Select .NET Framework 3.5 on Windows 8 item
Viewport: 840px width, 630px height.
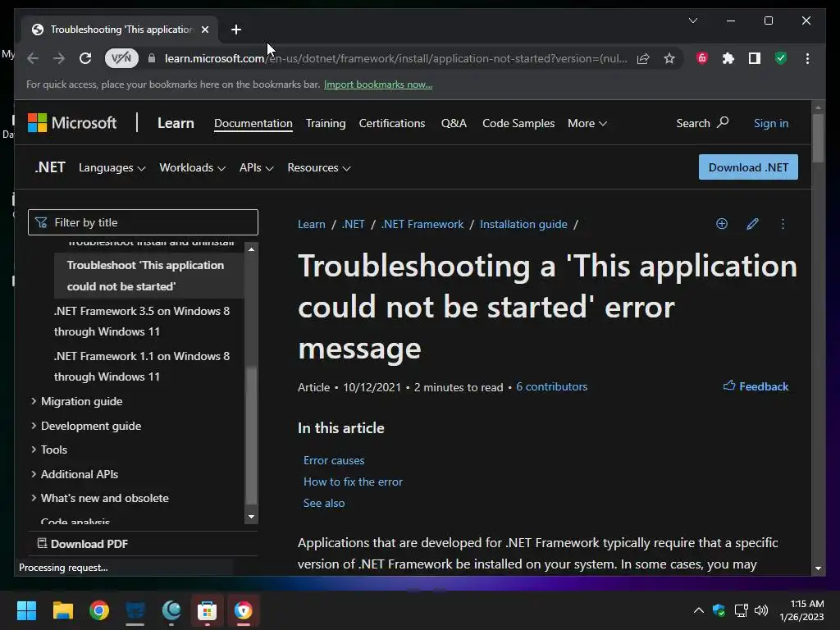142,322
